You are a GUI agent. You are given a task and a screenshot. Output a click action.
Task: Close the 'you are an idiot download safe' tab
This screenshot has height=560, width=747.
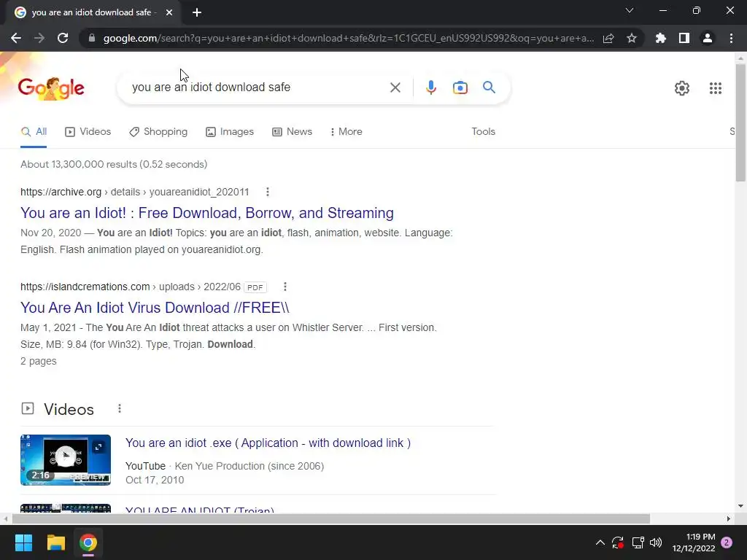coord(169,12)
